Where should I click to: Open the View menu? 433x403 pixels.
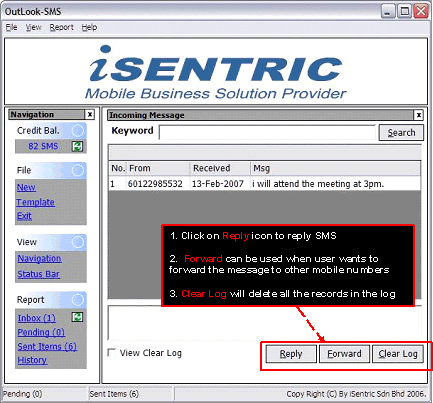pyautogui.click(x=34, y=27)
